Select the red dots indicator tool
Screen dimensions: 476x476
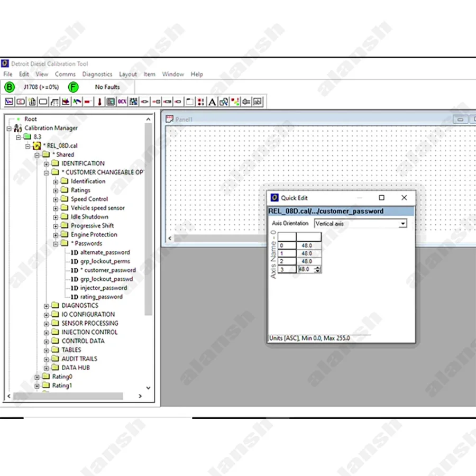(201, 102)
